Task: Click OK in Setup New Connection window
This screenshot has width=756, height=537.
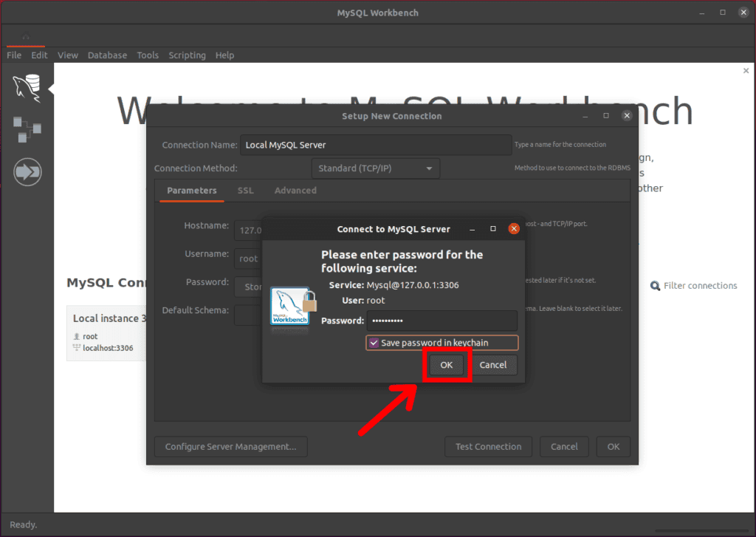Action: [614, 447]
